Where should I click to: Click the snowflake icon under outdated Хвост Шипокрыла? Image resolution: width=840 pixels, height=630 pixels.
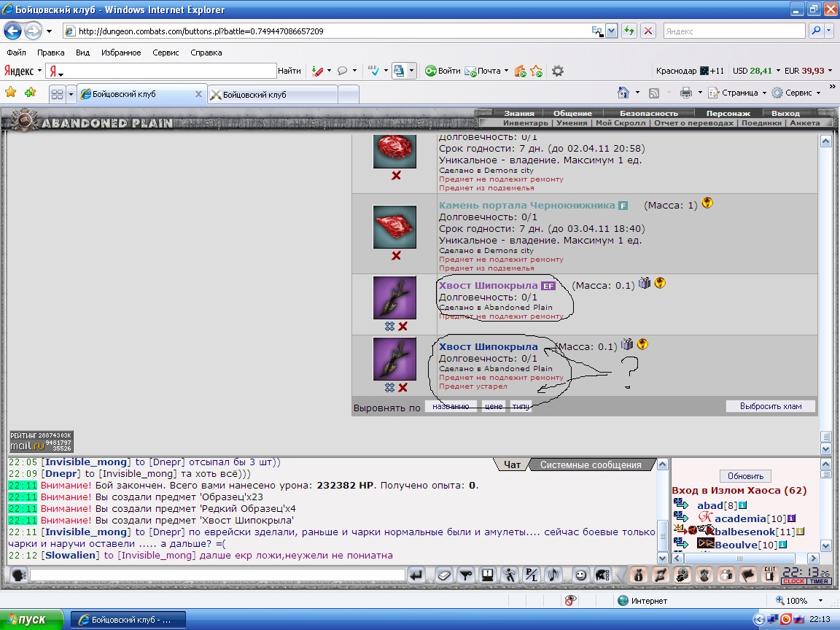point(389,386)
